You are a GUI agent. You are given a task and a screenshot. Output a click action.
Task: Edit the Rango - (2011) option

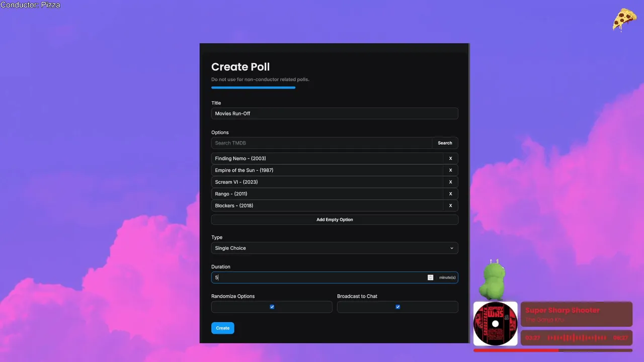(327, 194)
